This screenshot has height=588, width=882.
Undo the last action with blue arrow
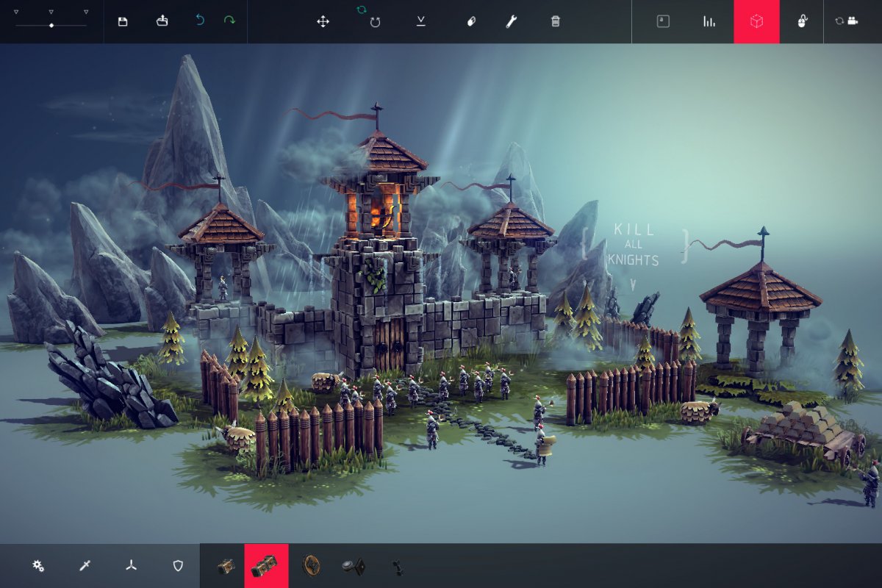tap(200, 21)
